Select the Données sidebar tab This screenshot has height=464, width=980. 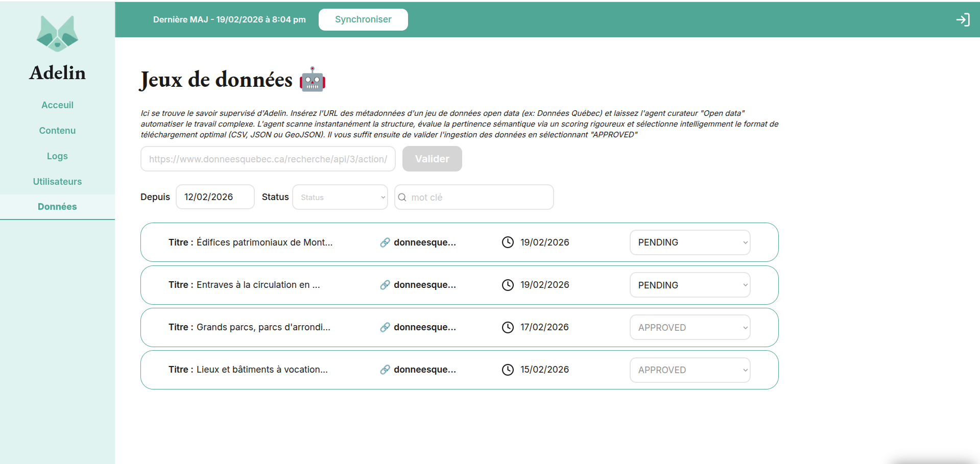(57, 207)
